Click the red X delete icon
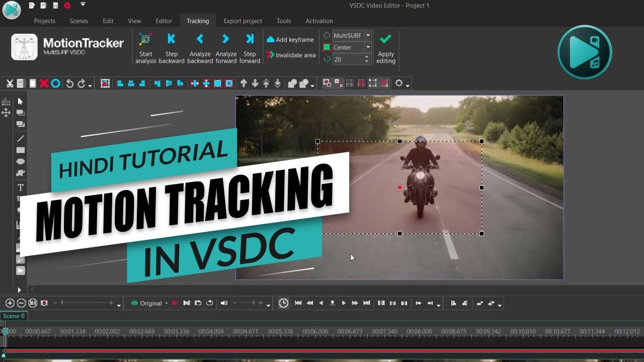Viewport: 644px width, 362px height. [x=44, y=83]
